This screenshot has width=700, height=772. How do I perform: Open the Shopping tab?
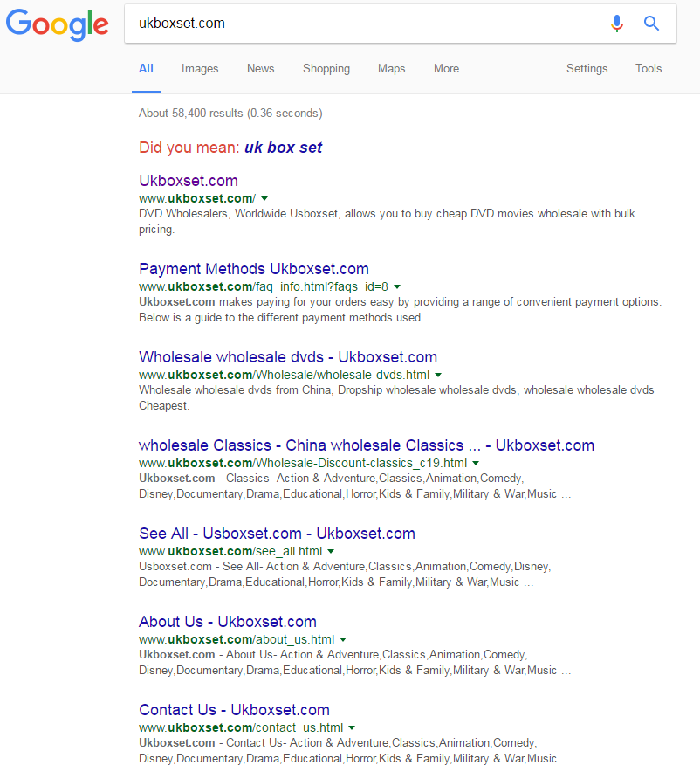click(326, 68)
